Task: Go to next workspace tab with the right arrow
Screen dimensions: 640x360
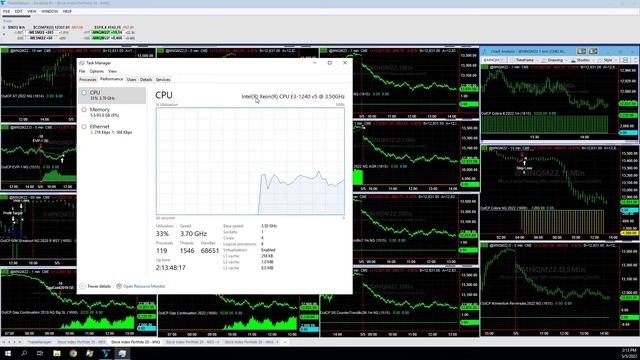Action: (14, 342)
